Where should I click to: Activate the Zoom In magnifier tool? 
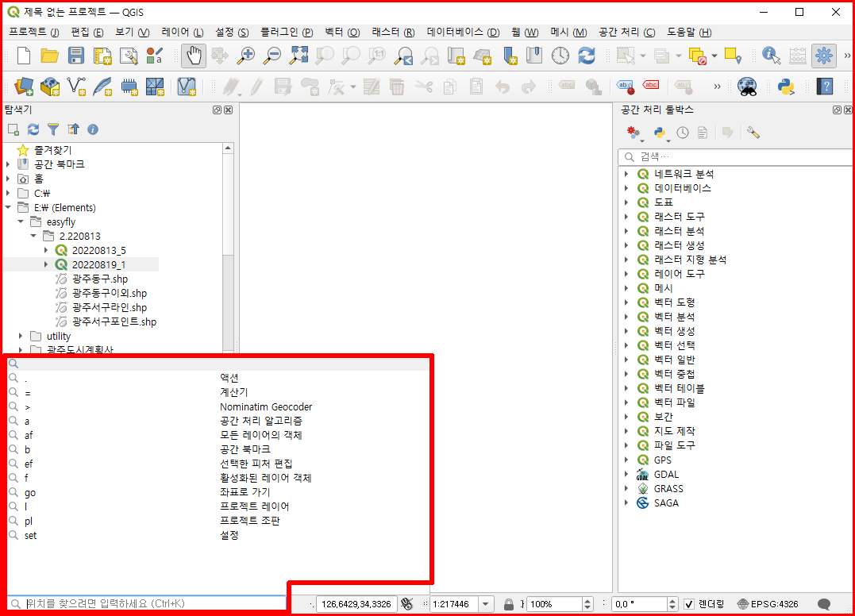point(246,56)
